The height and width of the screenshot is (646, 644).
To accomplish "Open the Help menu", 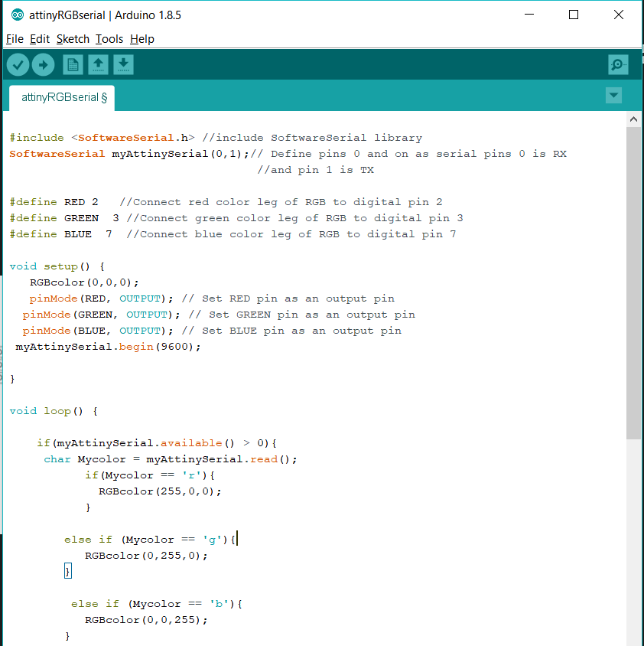I will pos(142,39).
